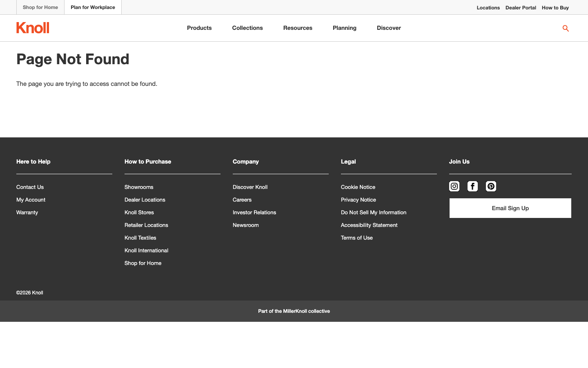The width and height of the screenshot is (588, 368).
Task: Select the Plan for Workplace tab
Action: 93,7
